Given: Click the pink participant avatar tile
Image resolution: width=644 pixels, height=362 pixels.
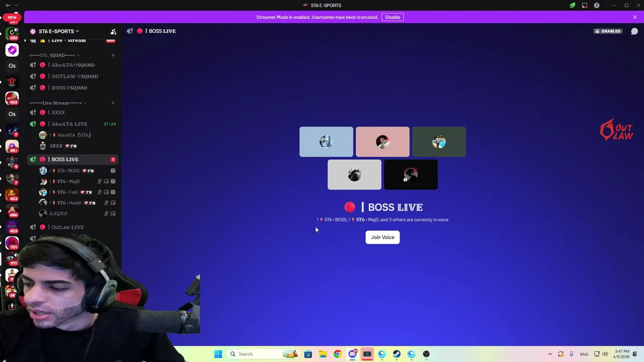Looking at the screenshot, I should (382, 142).
